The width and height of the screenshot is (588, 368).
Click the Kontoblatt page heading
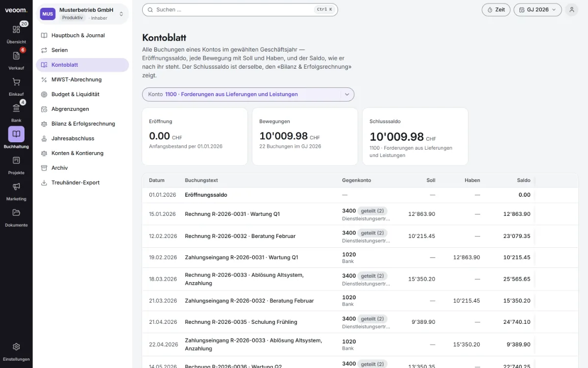click(164, 38)
